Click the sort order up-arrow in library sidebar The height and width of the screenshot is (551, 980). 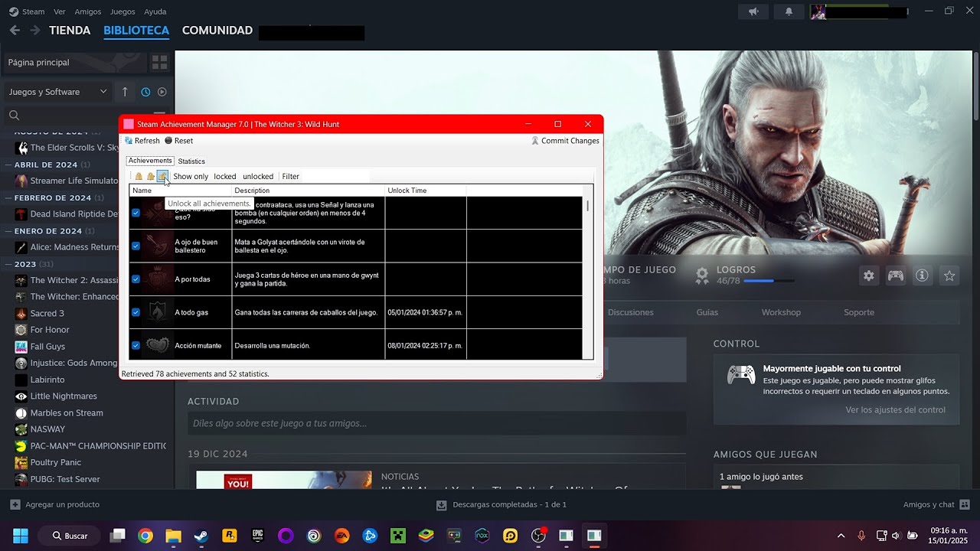pos(125,92)
